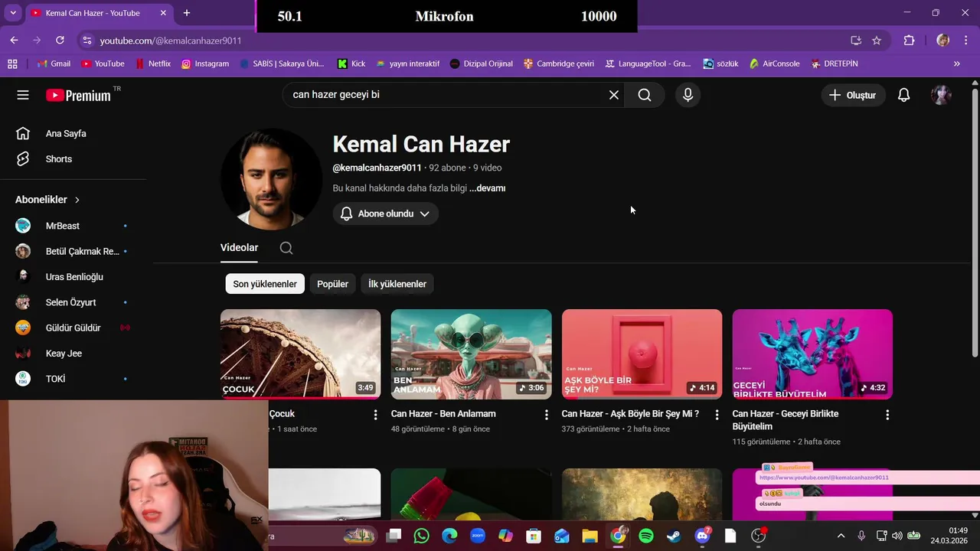Open Zoom from the taskbar

(477, 536)
